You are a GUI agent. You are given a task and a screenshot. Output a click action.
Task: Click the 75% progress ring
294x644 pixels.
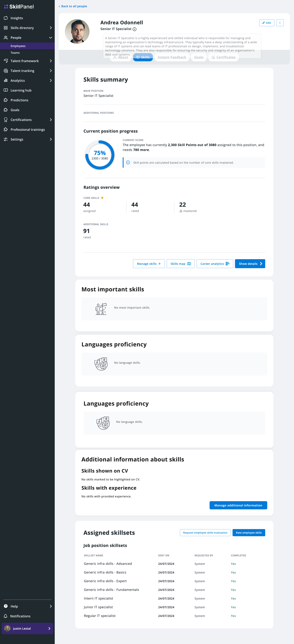(100, 155)
